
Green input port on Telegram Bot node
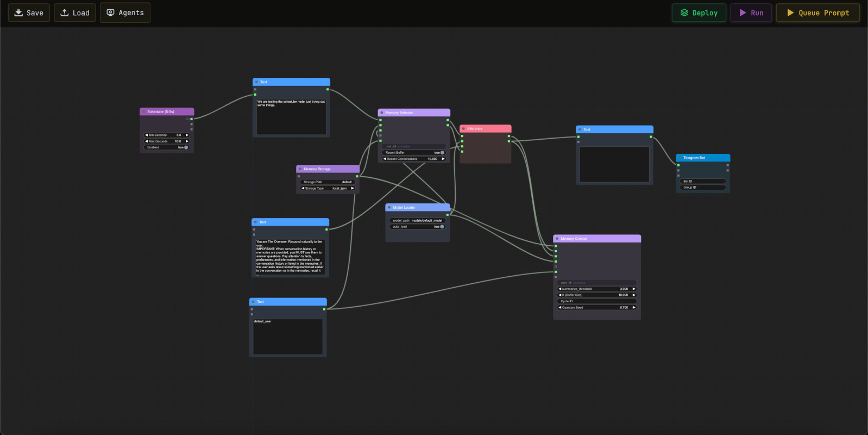pyautogui.click(x=678, y=165)
